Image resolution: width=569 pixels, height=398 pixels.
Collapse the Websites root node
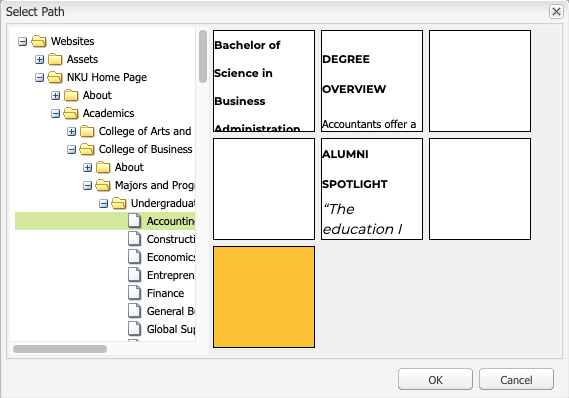(22, 41)
